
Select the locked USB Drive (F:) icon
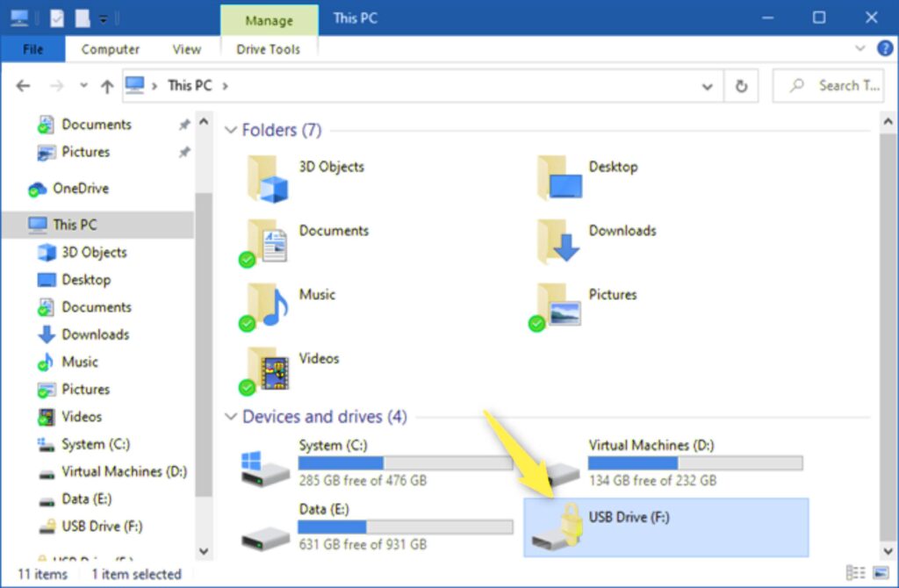pyautogui.click(x=557, y=527)
